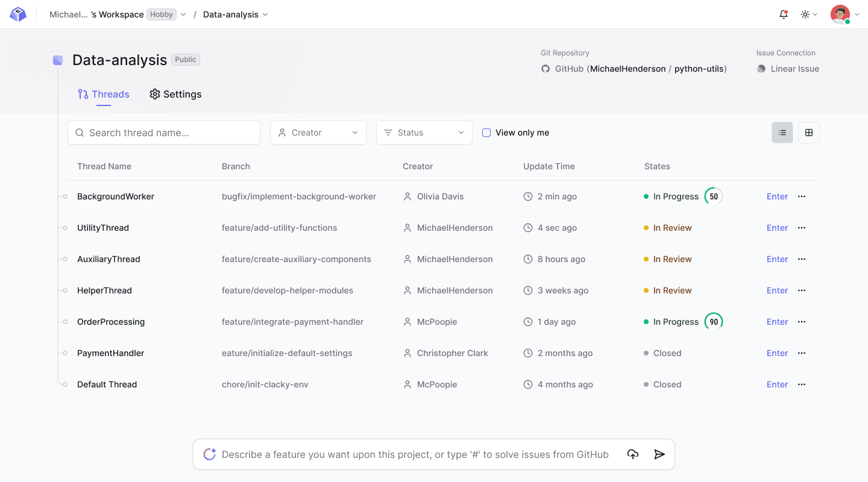Click the search magnifier icon
The width and height of the screenshot is (868, 482).
(80, 133)
